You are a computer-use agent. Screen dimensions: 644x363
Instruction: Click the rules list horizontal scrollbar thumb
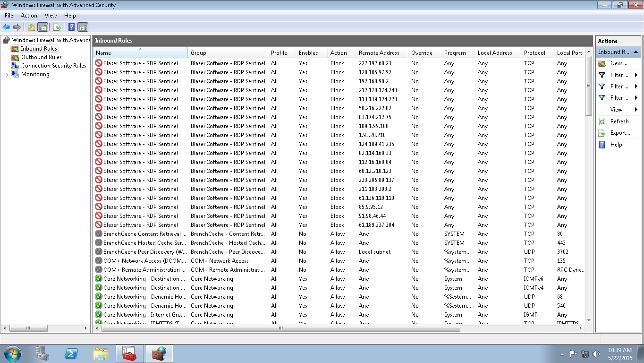click(280, 328)
